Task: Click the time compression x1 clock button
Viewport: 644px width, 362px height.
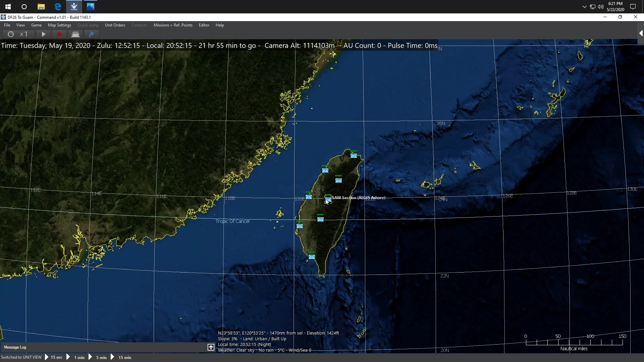Action: point(18,34)
